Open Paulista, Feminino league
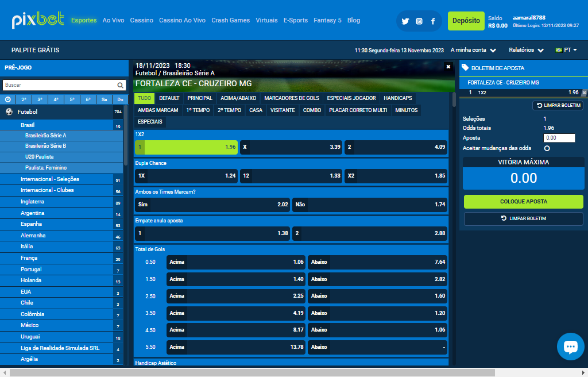This screenshot has height=377, width=588. 61,168
